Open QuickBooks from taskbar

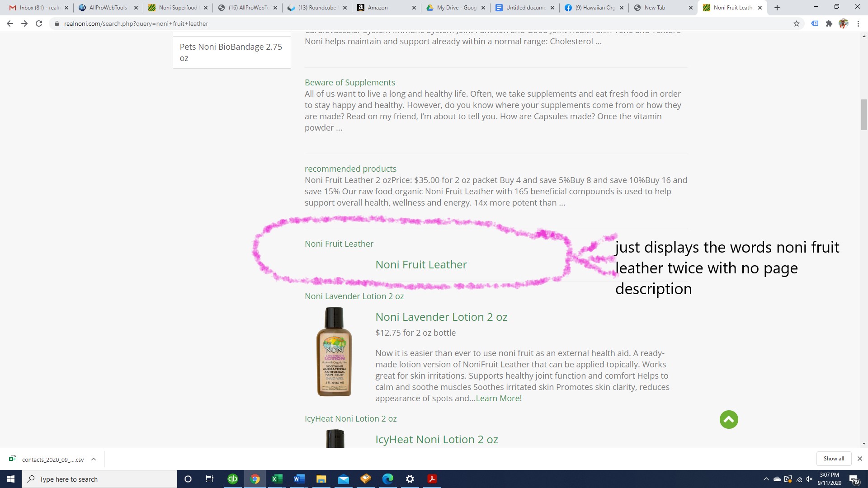click(233, 479)
